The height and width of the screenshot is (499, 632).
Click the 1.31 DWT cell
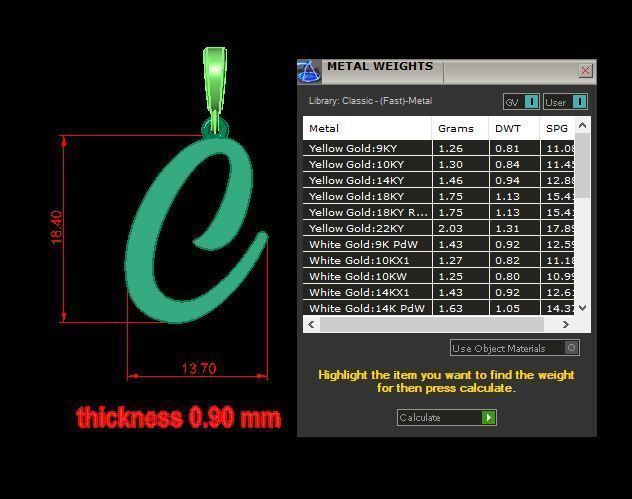[x=515, y=228]
